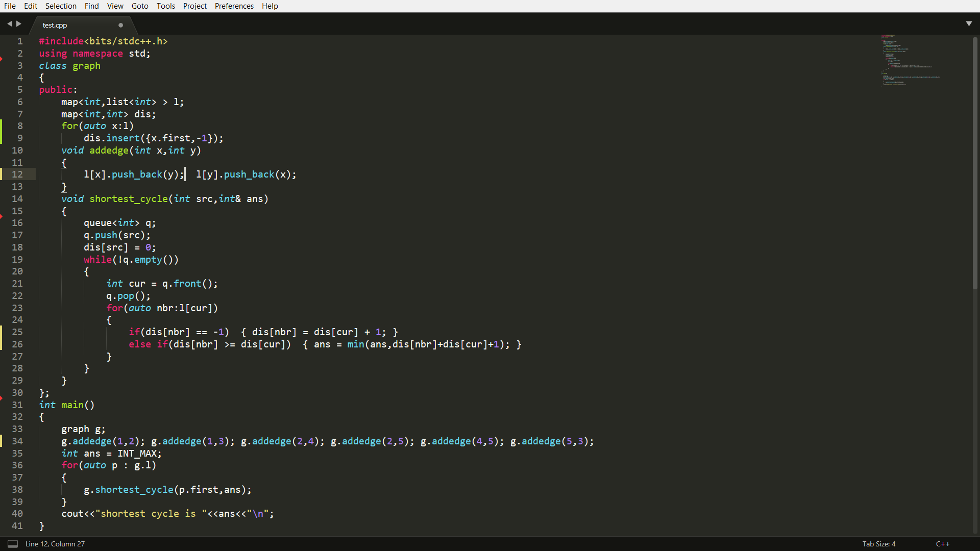Image resolution: width=980 pixels, height=551 pixels.
Task: Click the Line 12, Column 27 indicator
Action: coord(55,544)
